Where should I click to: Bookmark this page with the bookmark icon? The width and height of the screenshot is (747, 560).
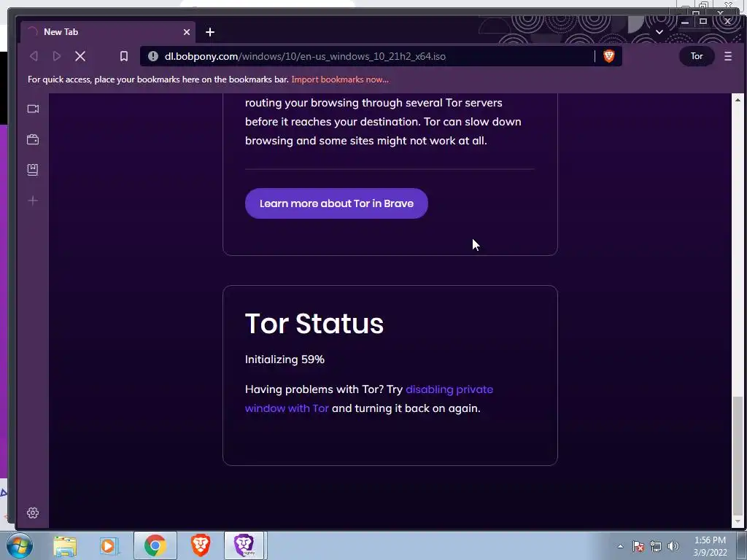pos(124,56)
